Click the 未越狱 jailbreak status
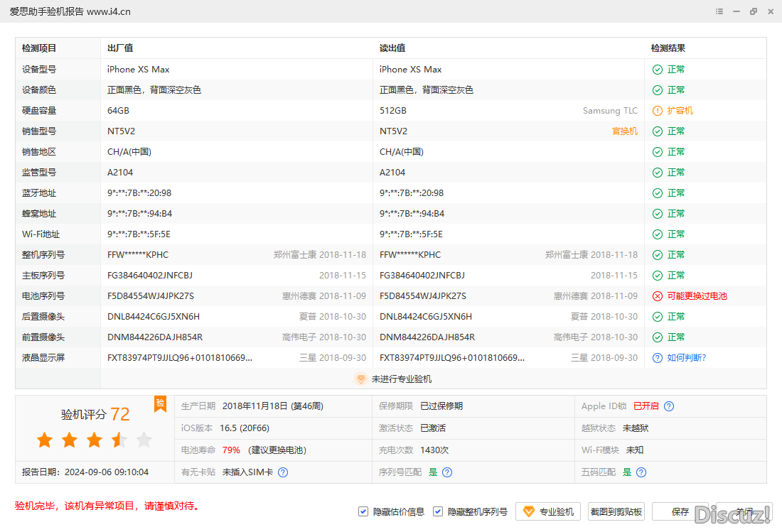Viewport: 782px width, 532px height. (636, 428)
